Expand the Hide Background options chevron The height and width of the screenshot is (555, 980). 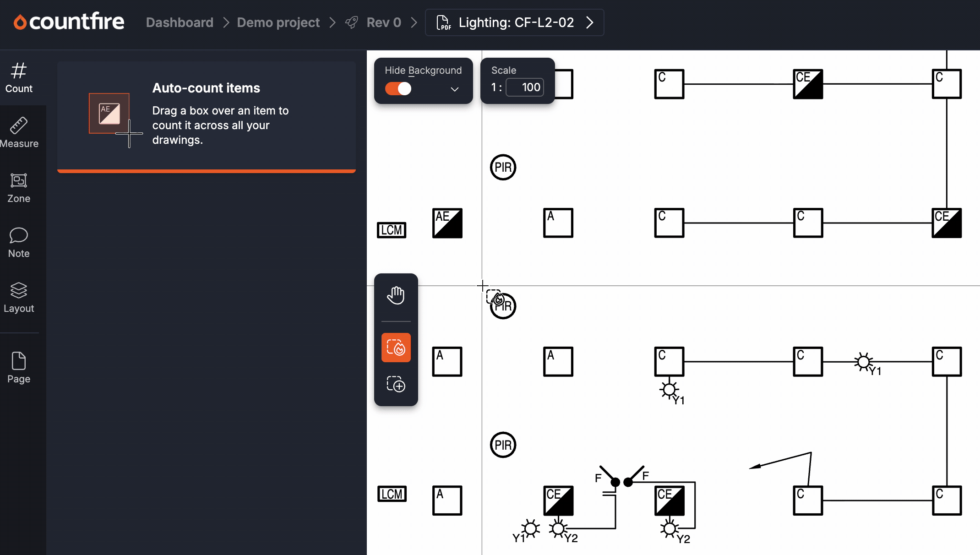point(454,89)
